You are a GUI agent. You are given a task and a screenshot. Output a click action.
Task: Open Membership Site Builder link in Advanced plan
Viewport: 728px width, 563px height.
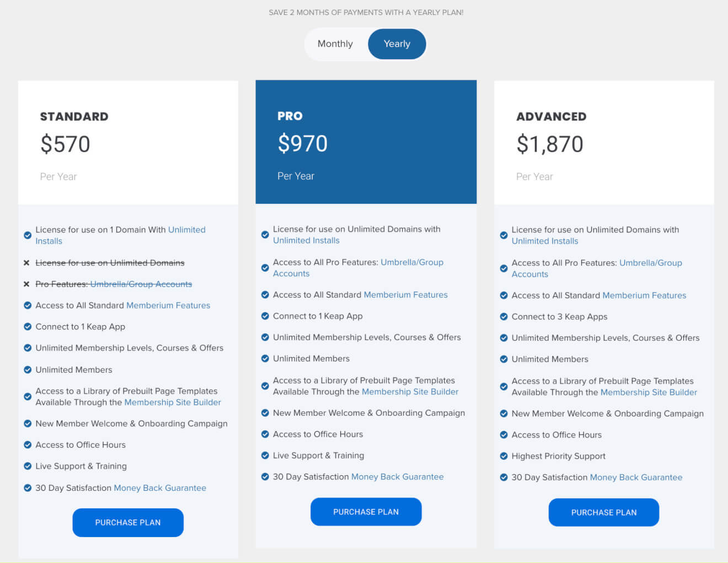649,392
